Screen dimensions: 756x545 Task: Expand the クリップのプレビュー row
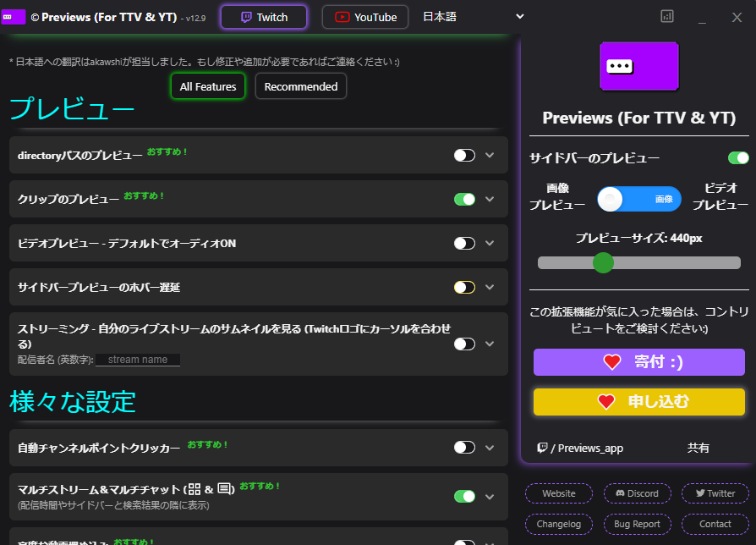click(490, 199)
